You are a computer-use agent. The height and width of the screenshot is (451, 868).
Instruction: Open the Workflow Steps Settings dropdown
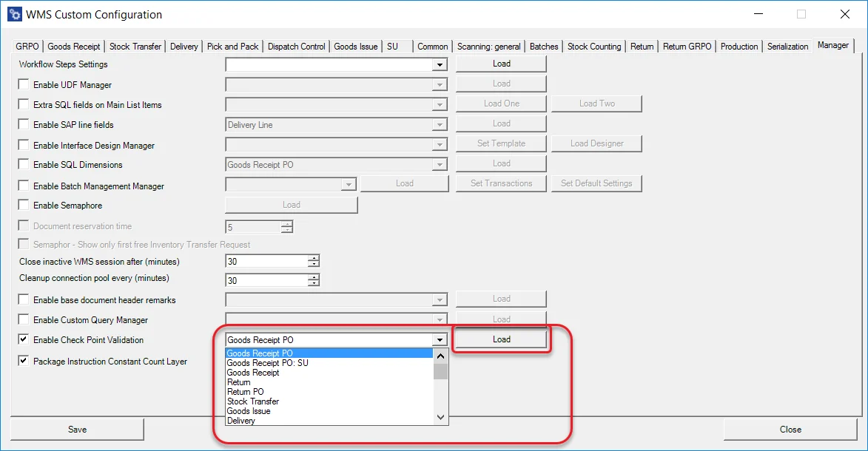click(441, 64)
